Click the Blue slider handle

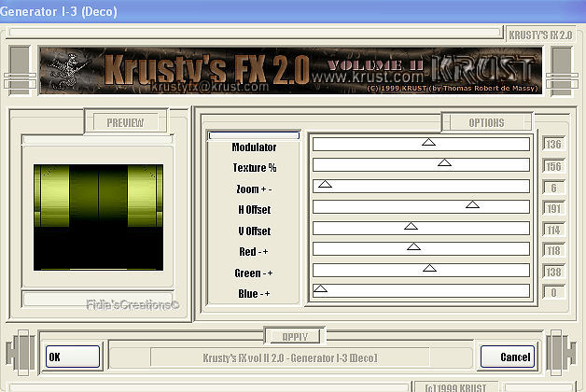[320, 289]
